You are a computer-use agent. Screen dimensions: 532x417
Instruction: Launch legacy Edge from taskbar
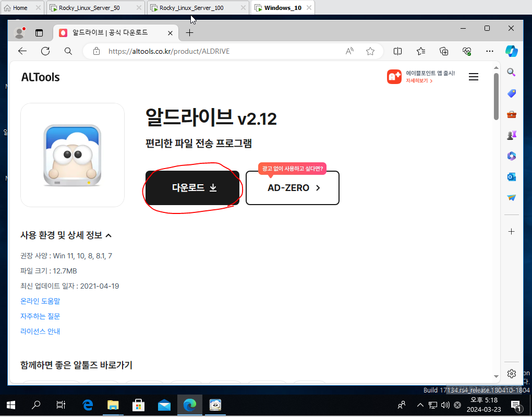[88, 405]
